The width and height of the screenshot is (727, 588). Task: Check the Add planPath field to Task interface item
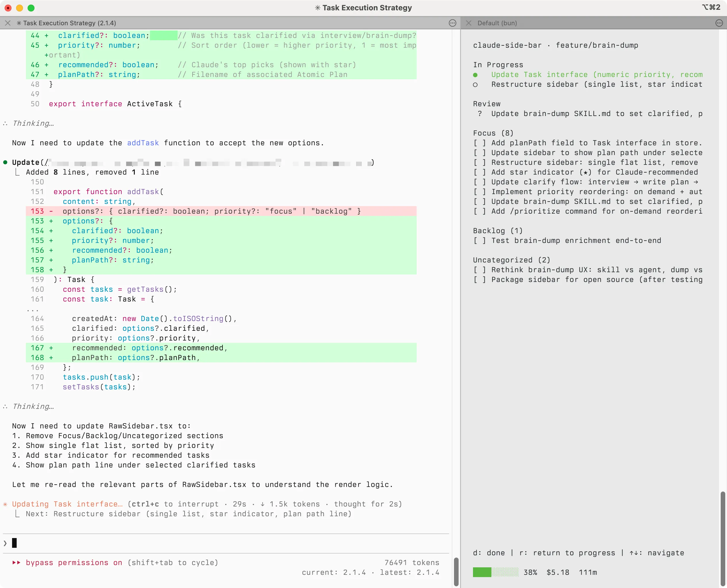pyautogui.click(x=479, y=143)
